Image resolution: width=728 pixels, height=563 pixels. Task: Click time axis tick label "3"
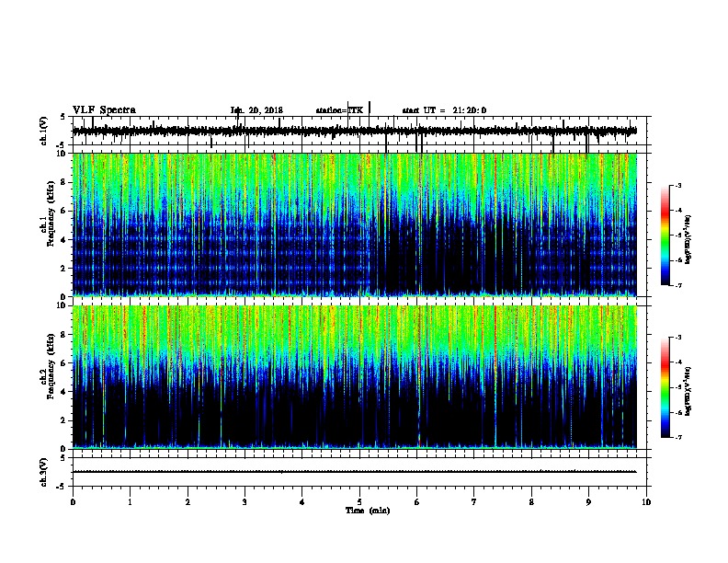point(245,502)
